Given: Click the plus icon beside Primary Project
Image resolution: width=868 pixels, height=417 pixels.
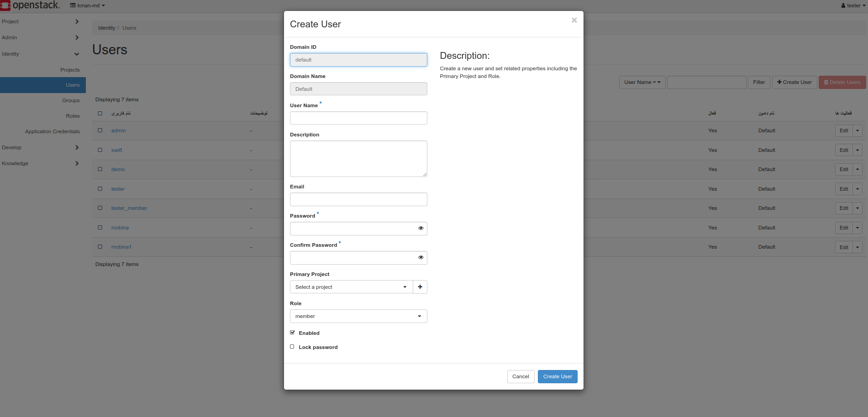Looking at the screenshot, I should pos(420,287).
